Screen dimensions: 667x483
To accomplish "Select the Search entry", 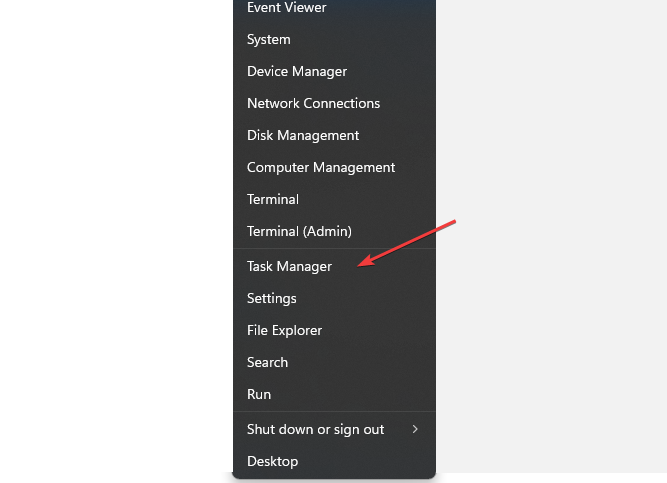I will 267,363.
